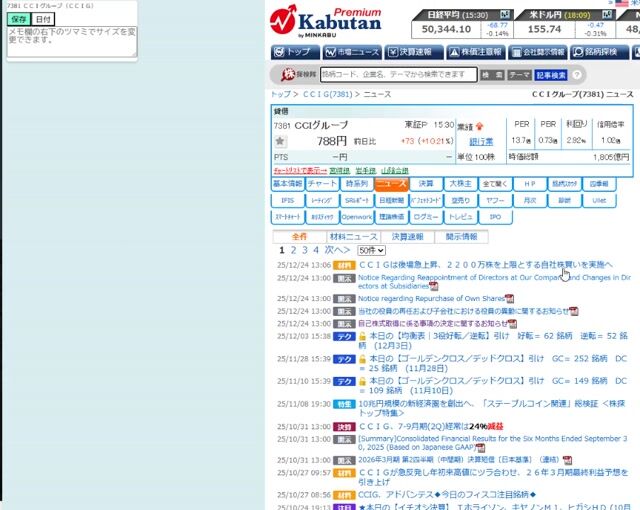Select the ニュース tab

(x=391, y=184)
